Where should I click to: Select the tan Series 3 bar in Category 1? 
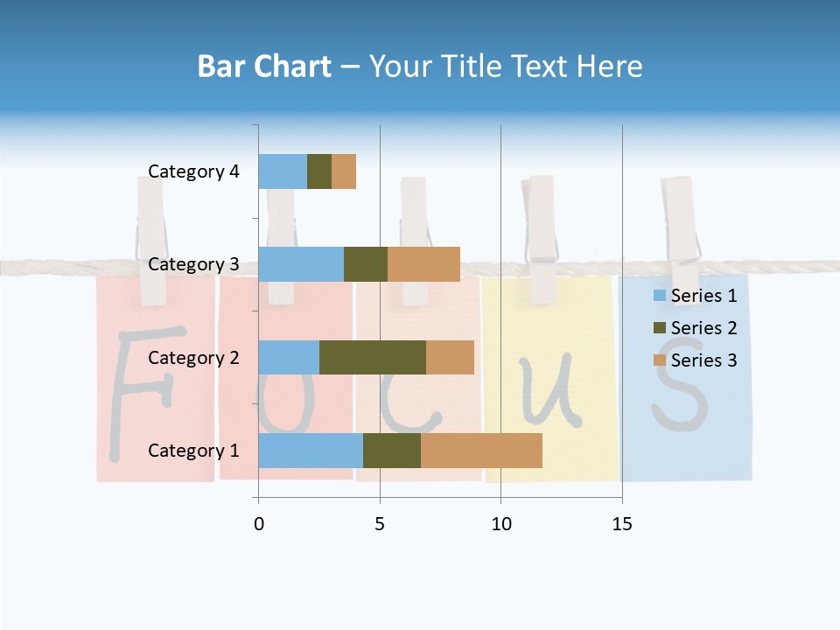coord(481,451)
